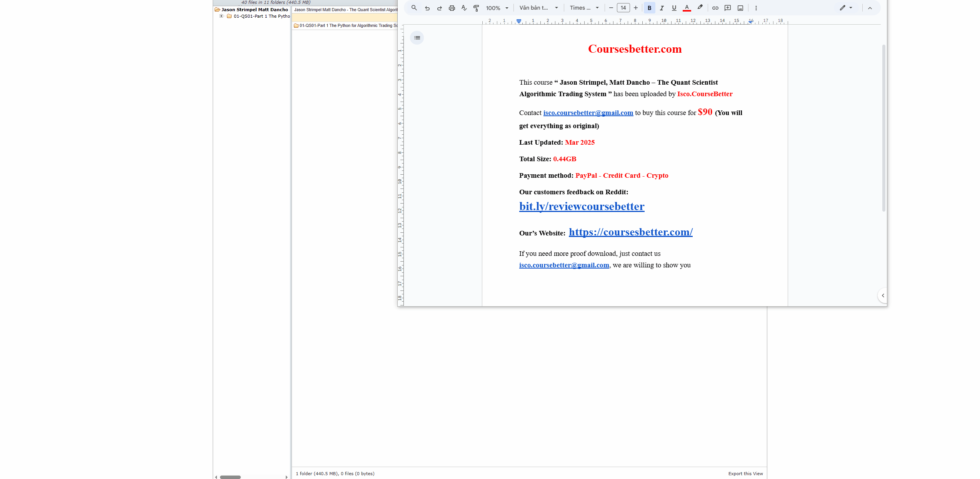Screen dimensions: 980x479
Task: Click the status text 1 folder (440.5 MB)
Action: (x=335, y=474)
